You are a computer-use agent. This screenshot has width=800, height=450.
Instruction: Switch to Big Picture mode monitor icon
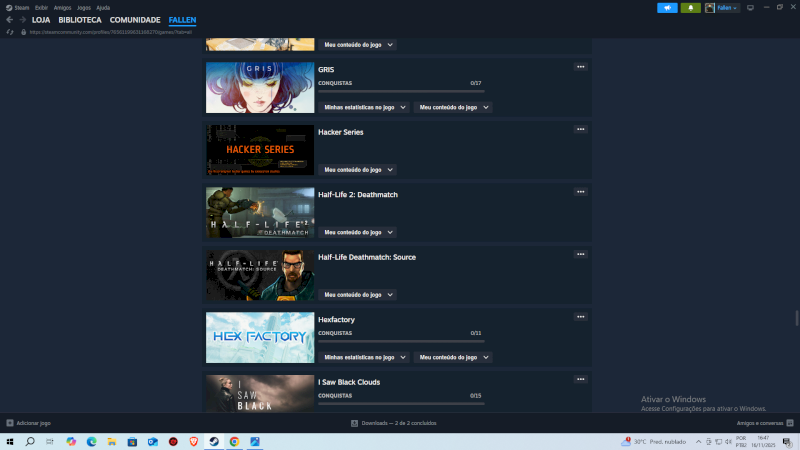(x=750, y=8)
